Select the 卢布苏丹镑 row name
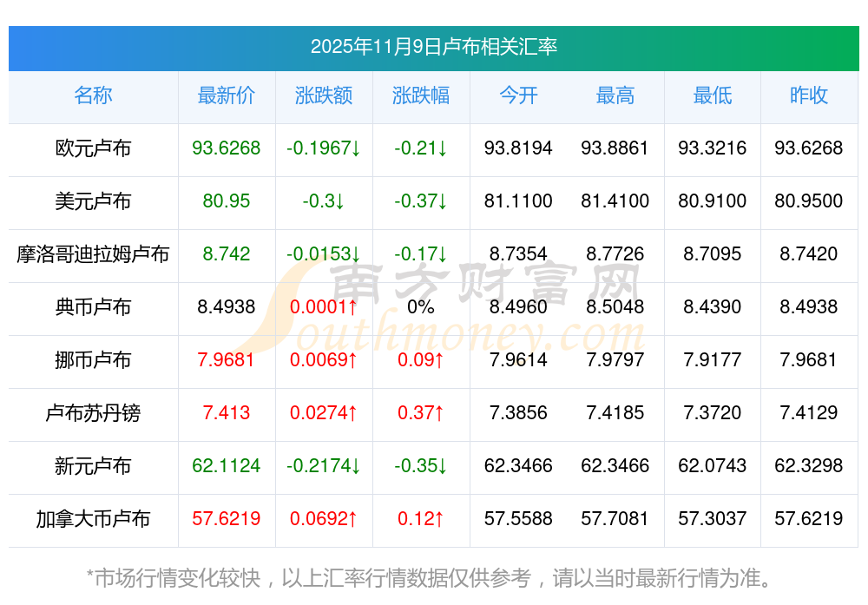Screen dimensions: 868x605 pos(93,413)
